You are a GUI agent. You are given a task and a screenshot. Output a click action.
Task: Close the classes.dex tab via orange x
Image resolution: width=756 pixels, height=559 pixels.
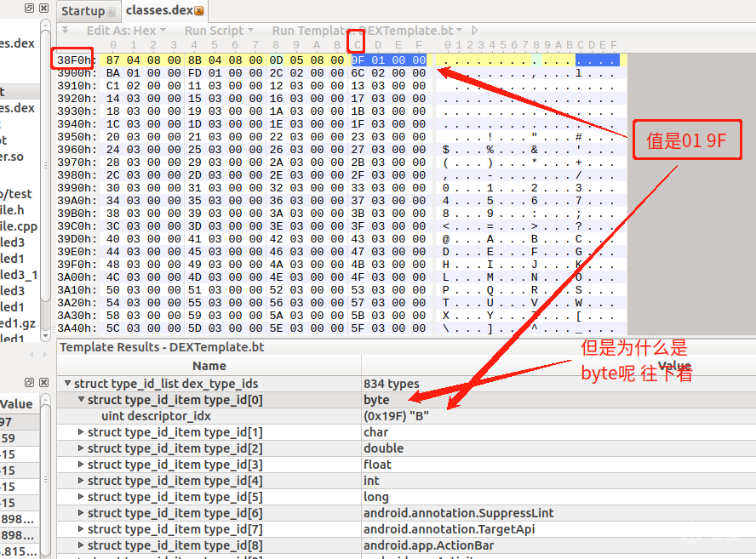(x=198, y=10)
